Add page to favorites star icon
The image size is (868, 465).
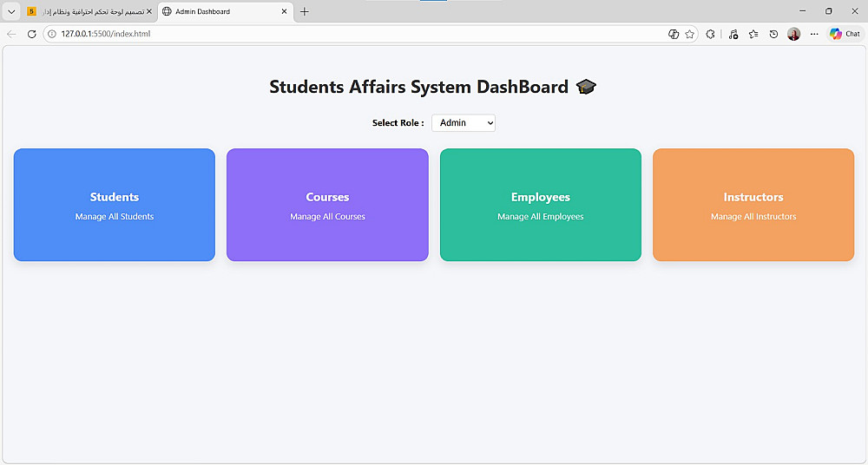tap(689, 34)
